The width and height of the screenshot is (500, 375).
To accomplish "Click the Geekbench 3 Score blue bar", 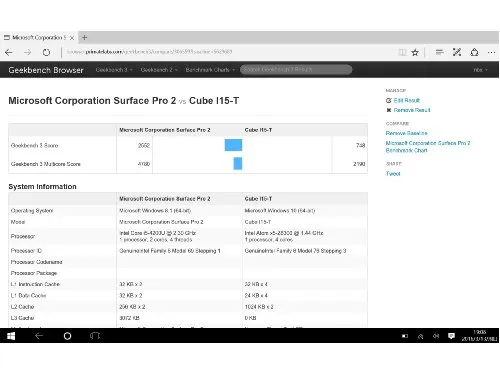I will (233, 145).
